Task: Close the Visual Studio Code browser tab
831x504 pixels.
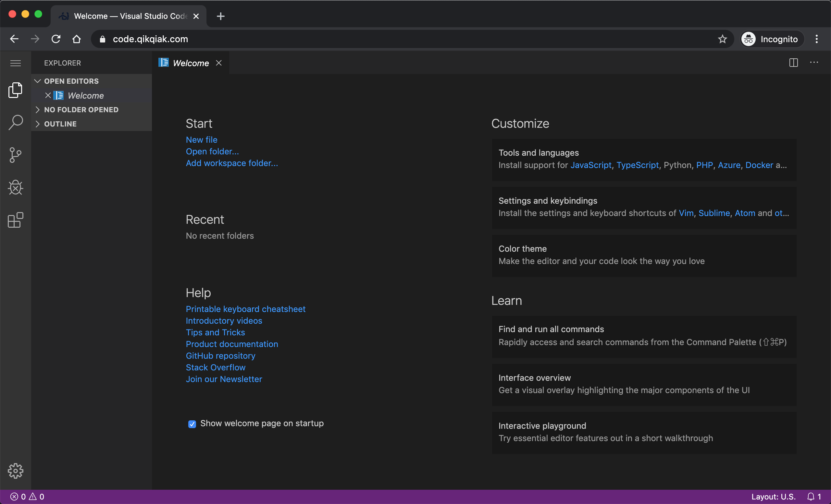Action: 196,16
